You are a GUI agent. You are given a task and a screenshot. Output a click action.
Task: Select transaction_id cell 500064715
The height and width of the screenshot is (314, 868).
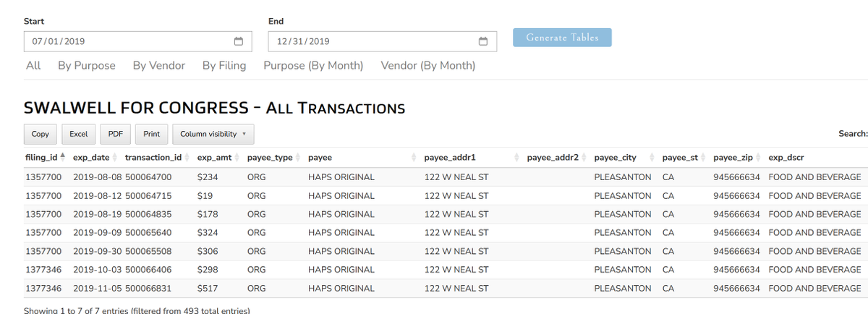148,195
